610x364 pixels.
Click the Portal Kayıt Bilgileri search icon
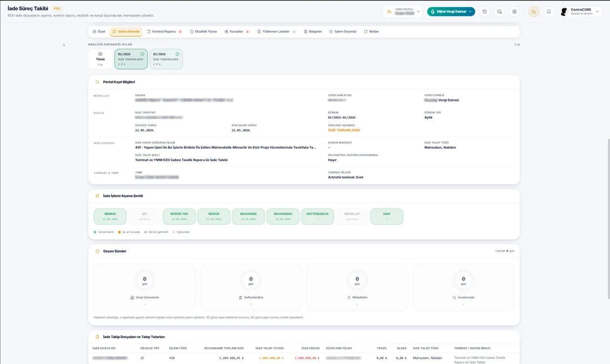click(x=98, y=82)
